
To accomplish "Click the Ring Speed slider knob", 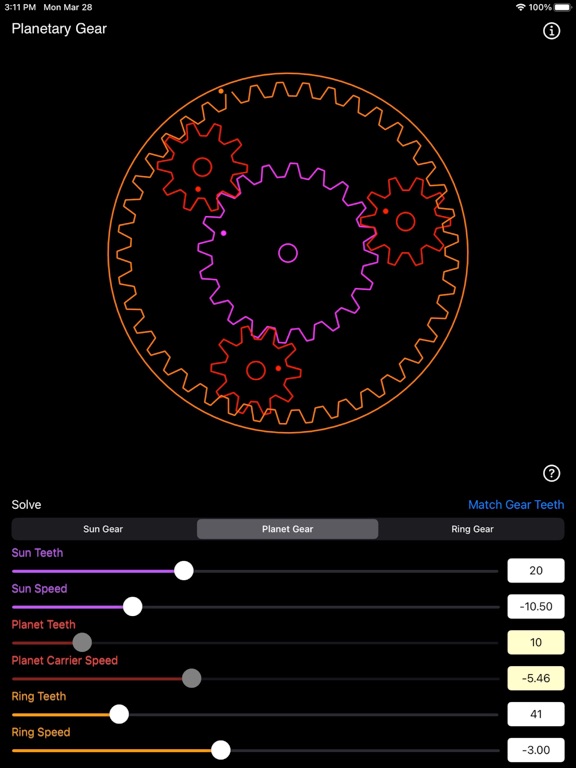I will tap(220, 750).
